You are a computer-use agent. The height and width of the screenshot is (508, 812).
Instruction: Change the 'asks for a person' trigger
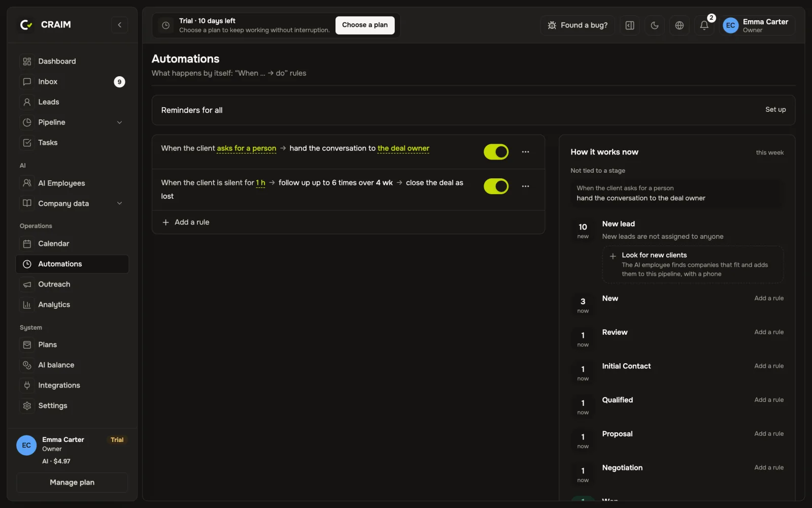point(247,148)
